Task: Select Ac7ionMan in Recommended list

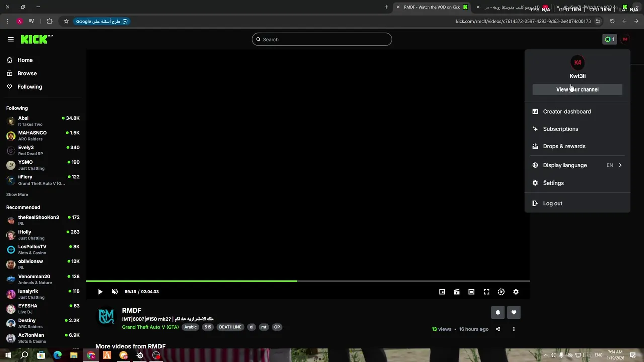Action: tap(43, 338)
